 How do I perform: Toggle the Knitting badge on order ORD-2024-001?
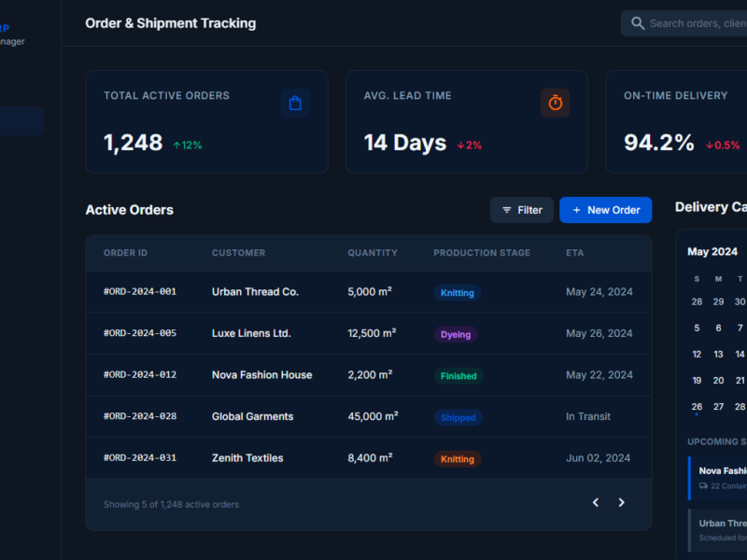point(458,292)
